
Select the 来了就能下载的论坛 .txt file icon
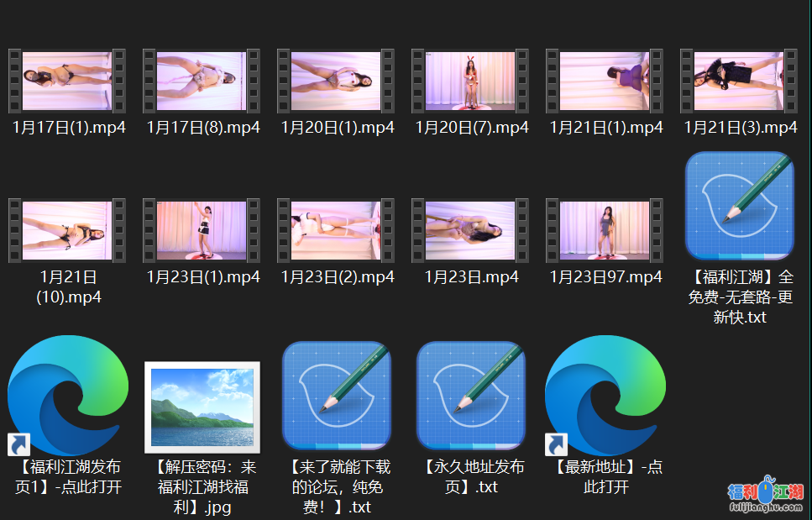[336, 395]
